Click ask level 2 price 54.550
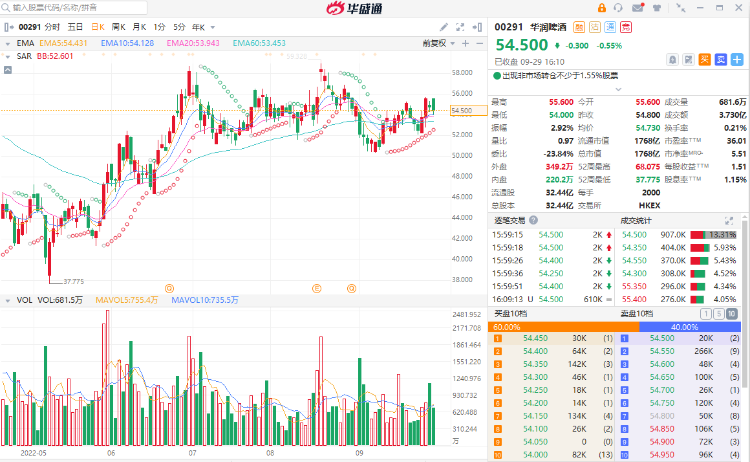Viewport: 750px width, 462px height. (662, 351)
